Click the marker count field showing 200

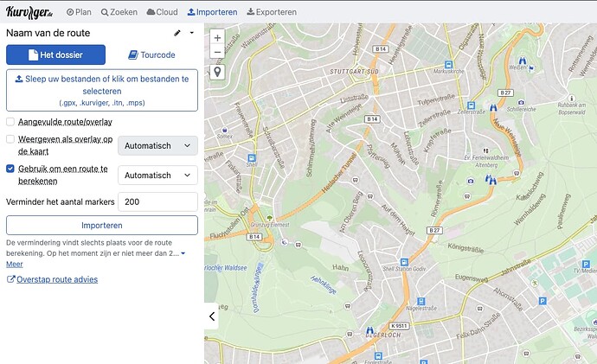click(x=157, y=201)
